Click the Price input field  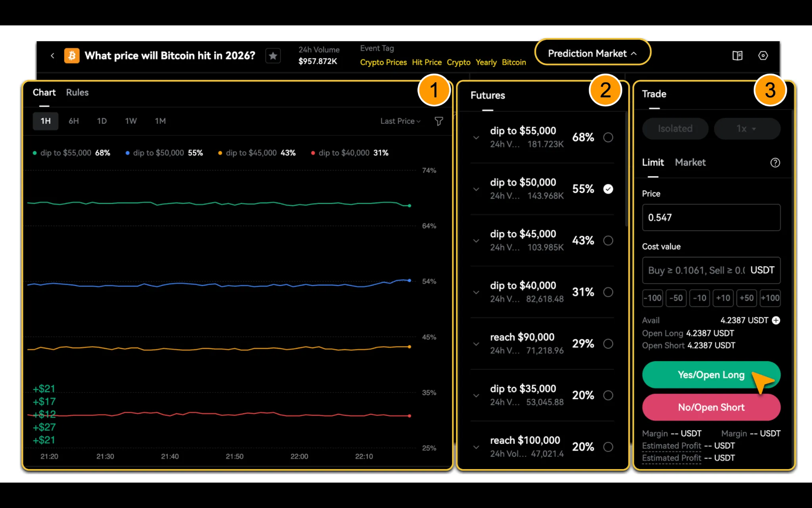[711, 217]
